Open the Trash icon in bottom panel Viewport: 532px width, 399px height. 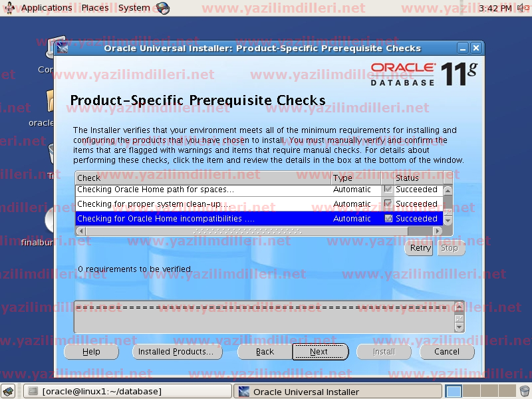[525, 392]
